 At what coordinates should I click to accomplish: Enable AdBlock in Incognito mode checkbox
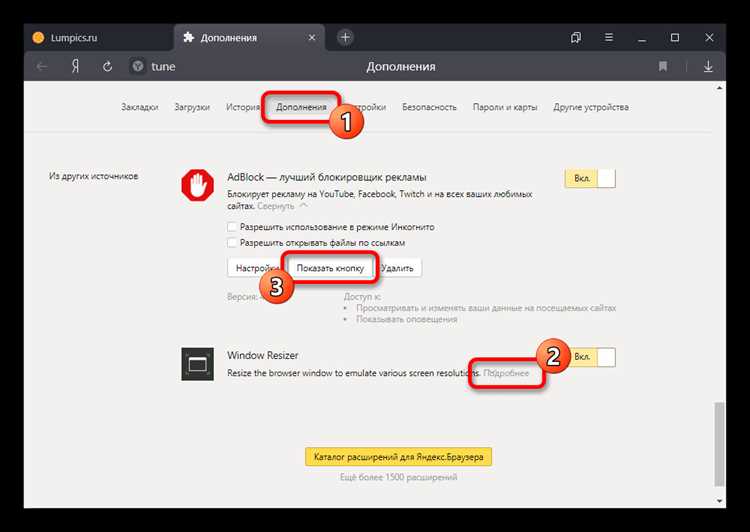[232, 227]
